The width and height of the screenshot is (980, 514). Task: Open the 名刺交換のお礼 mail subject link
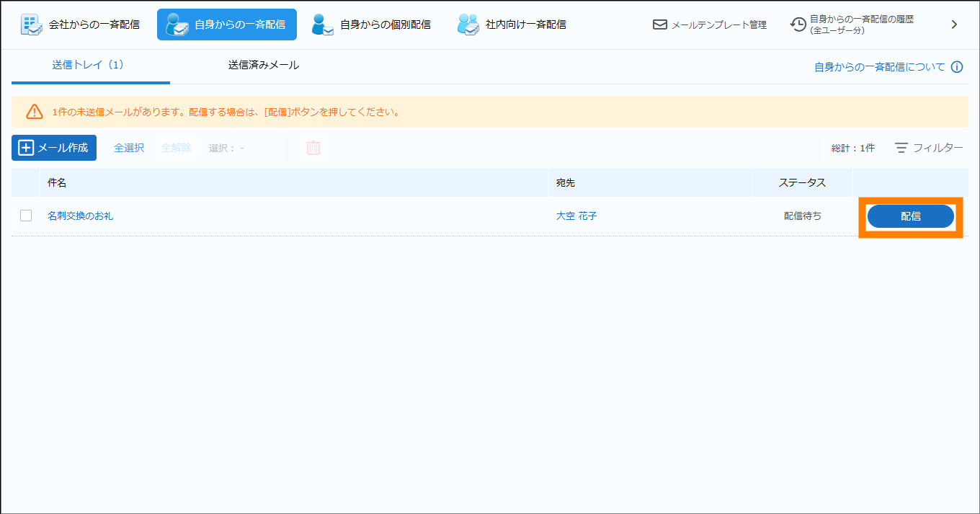tap(81, 216)
